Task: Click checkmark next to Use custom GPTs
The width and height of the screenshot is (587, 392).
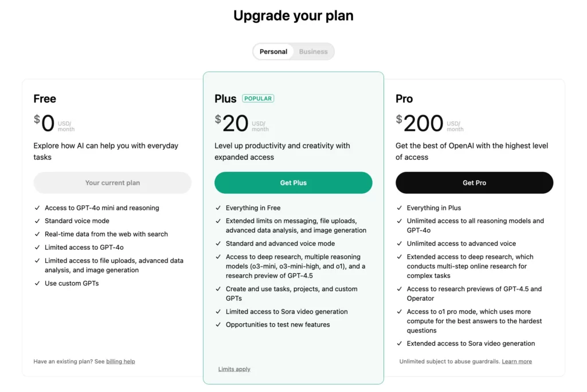Action: coord(37,284)
